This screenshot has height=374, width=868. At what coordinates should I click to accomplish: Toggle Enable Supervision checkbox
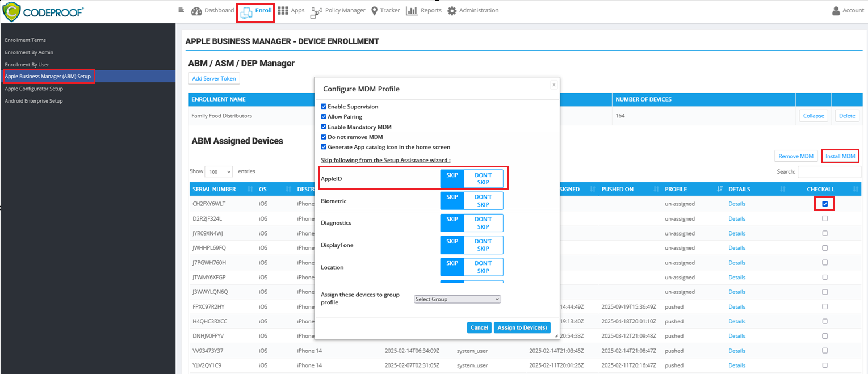click(324, 106)
